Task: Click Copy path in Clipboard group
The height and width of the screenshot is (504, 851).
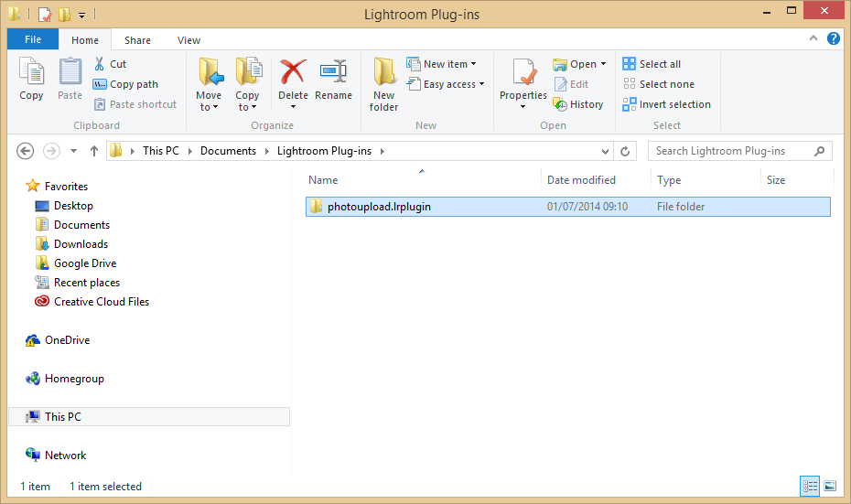Action: click(125, 84)
